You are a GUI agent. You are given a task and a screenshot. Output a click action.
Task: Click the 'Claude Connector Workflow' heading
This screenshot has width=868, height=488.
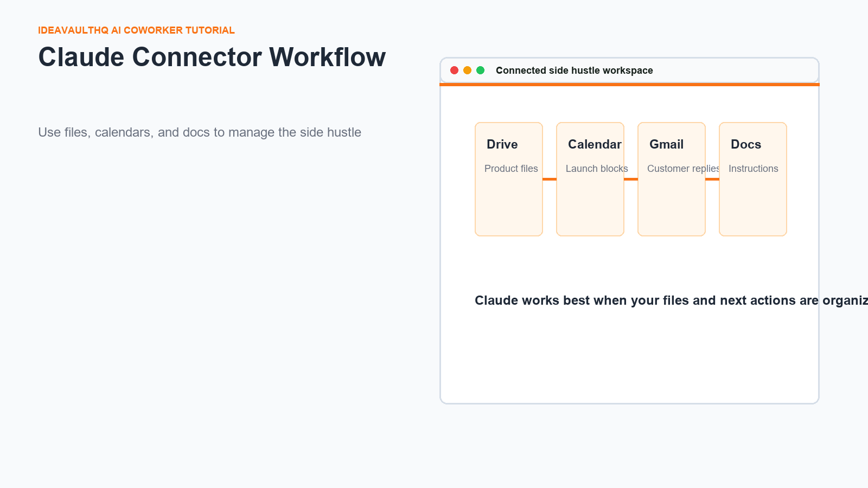pos(212,57)
